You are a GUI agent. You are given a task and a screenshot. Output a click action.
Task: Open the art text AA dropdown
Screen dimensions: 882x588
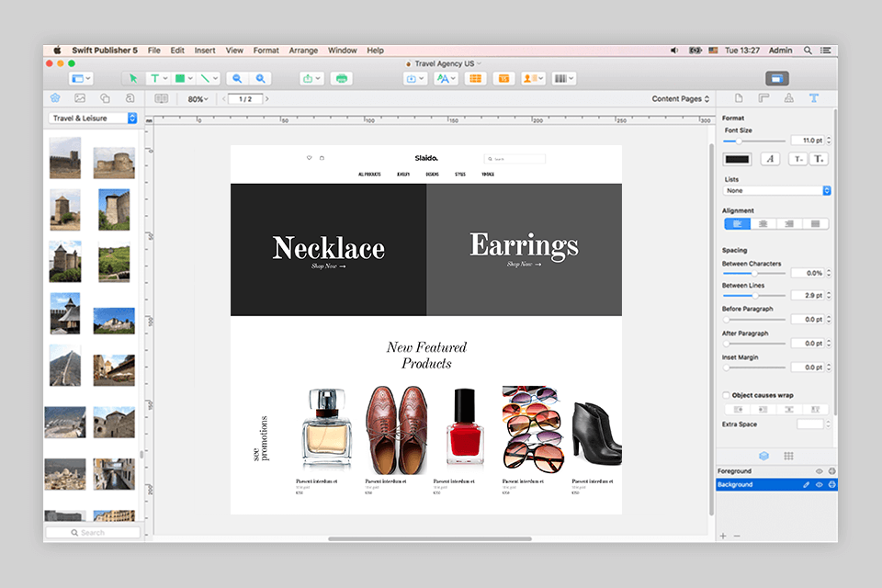click(x=447, y=79)
